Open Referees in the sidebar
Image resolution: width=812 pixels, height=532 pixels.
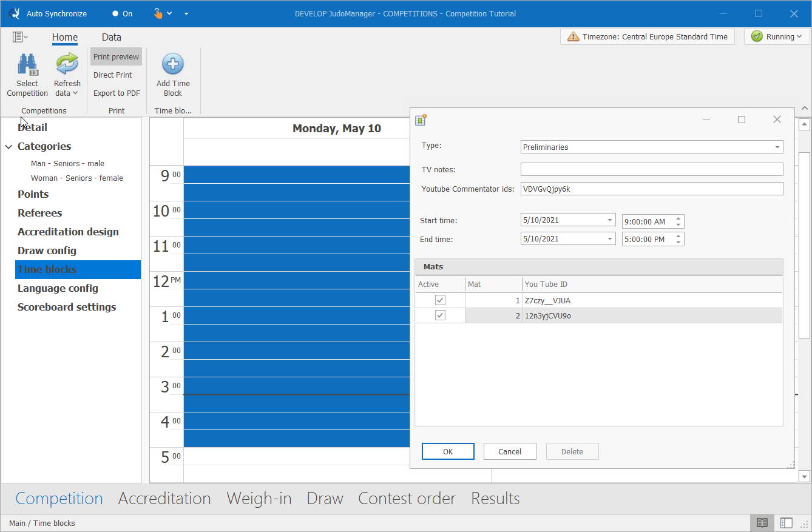coord(39,213)
